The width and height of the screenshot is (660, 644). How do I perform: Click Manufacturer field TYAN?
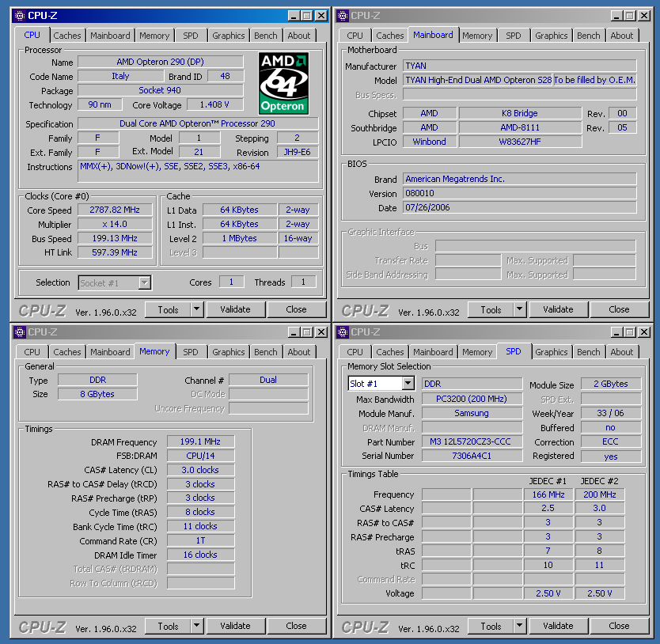(x=520, y=66)
